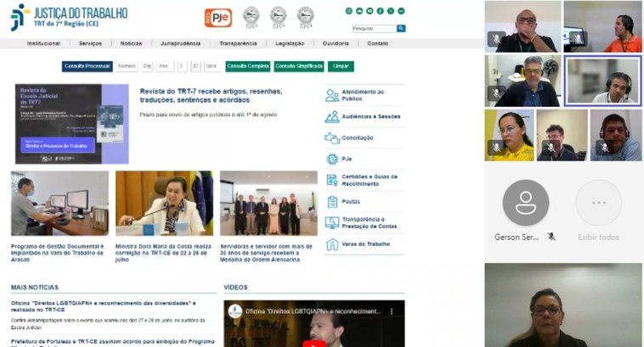The height and width of the screenshot is (347, 644).
Task: Open the Ministra Dora Maria da Costa news link
Action: coord(163,253)
